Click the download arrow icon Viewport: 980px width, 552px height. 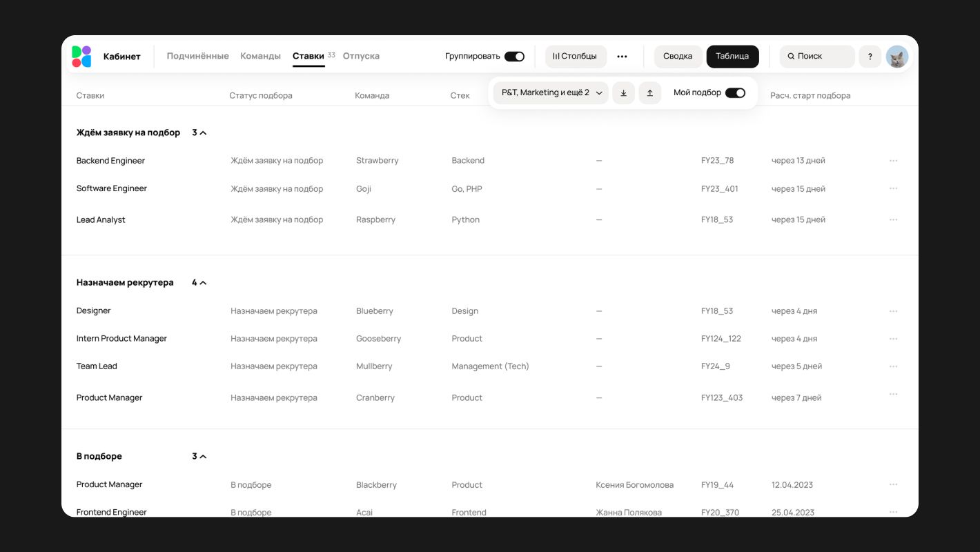point(623,93)
